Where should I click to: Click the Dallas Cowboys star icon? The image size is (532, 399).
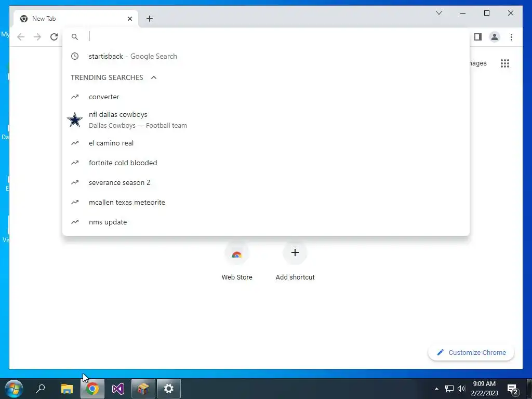[75, 120]
